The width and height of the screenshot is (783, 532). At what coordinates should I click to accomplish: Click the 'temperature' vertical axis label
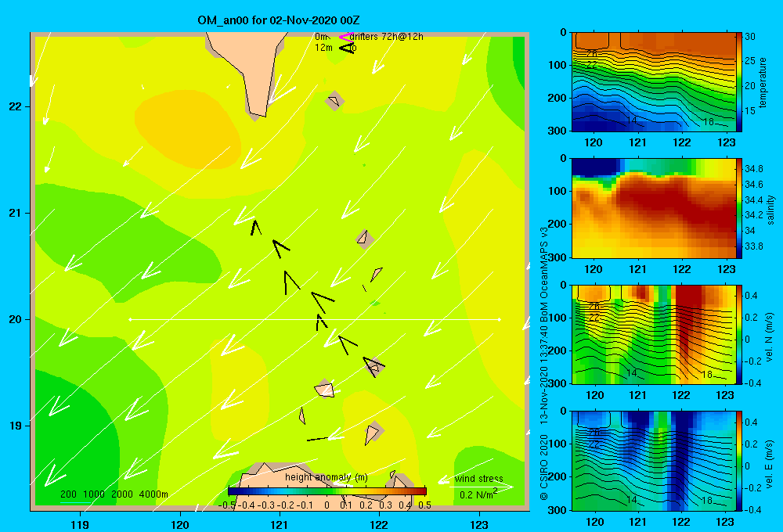(762, 82)
